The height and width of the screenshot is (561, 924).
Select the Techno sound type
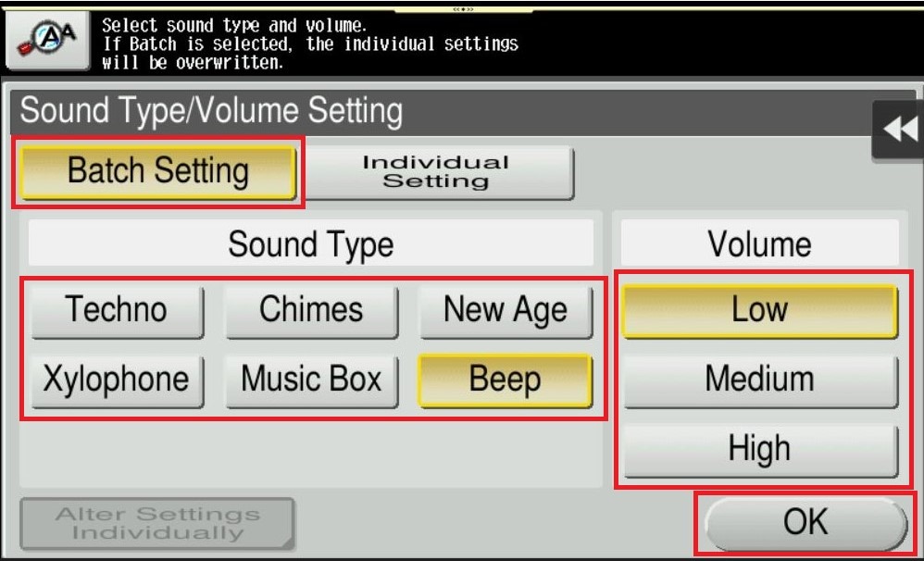[117, 310]
